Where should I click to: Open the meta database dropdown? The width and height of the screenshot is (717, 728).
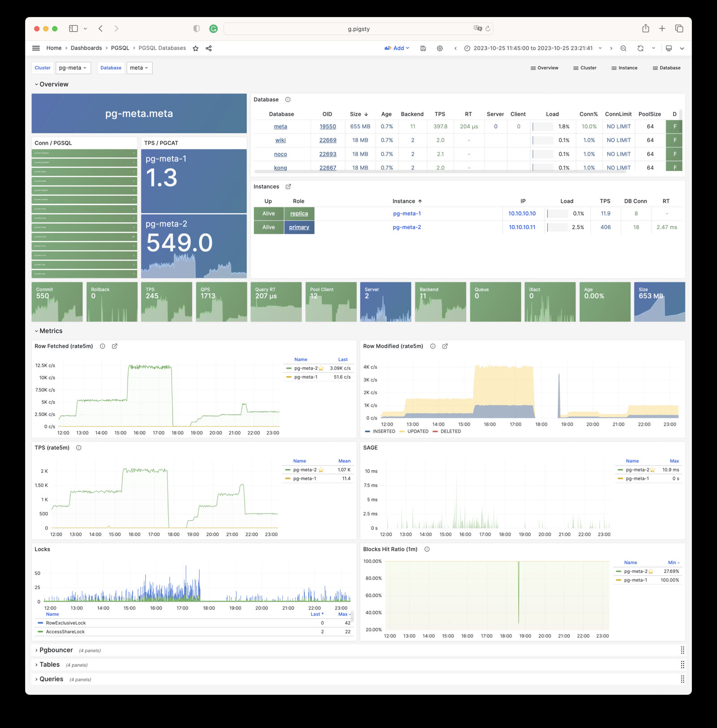[x=139, y=68]
